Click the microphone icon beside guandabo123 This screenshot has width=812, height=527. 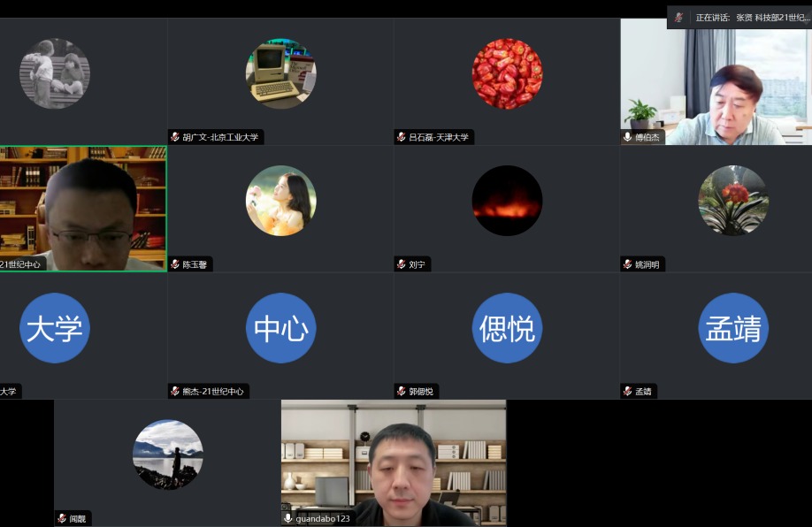point(288,518)
